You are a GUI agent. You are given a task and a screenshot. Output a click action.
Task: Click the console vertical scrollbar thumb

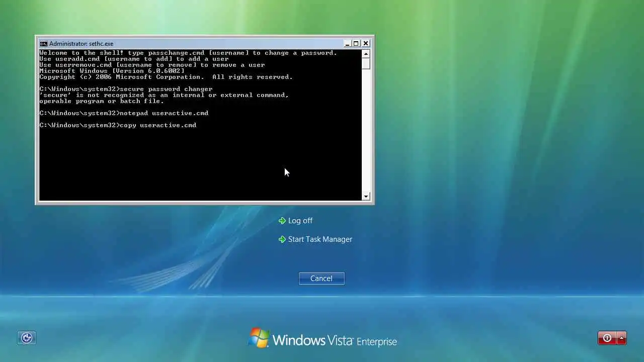tap(366, 63)
